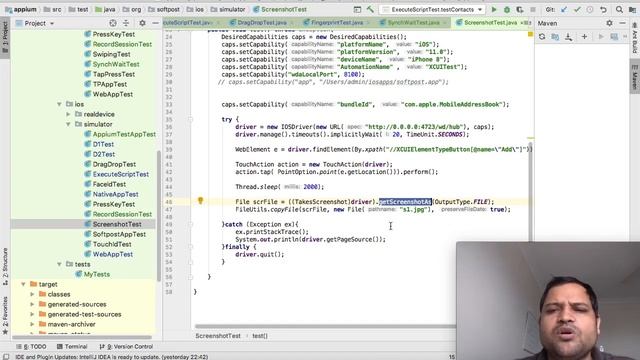The image size is (640, 360).
Task: Click highlighted getScreenshotAs text
Action: click(405, 202)
